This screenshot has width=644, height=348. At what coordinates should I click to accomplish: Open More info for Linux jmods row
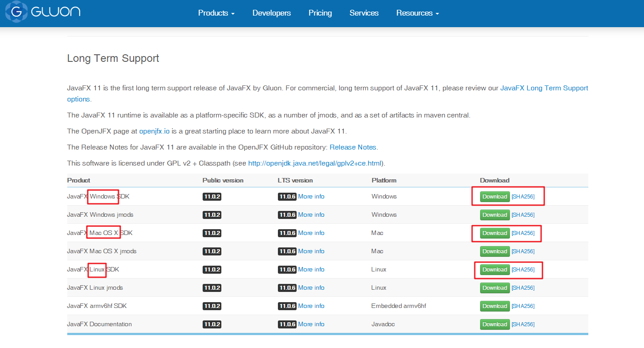(x=311, y=288)
